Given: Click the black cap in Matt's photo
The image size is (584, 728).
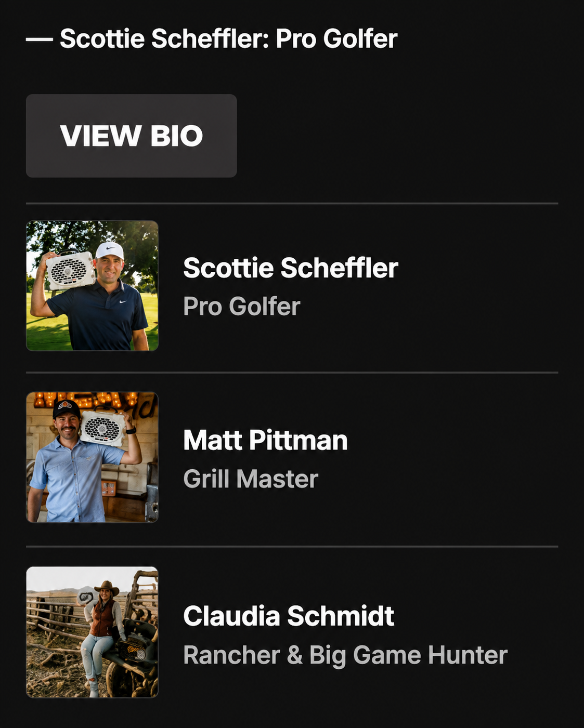Looking at the screenshot, I should click(67, 409).
